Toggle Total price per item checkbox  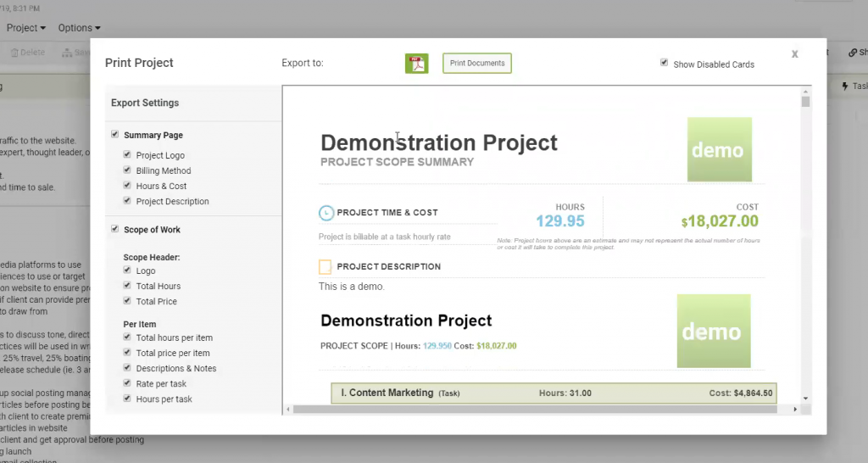(x=127, y=352)
